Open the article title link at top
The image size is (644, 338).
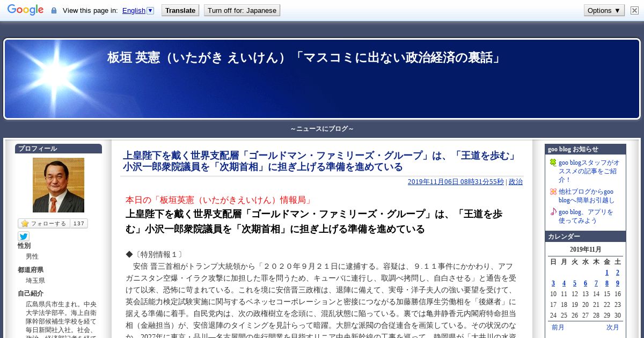(x=320, y=161)
